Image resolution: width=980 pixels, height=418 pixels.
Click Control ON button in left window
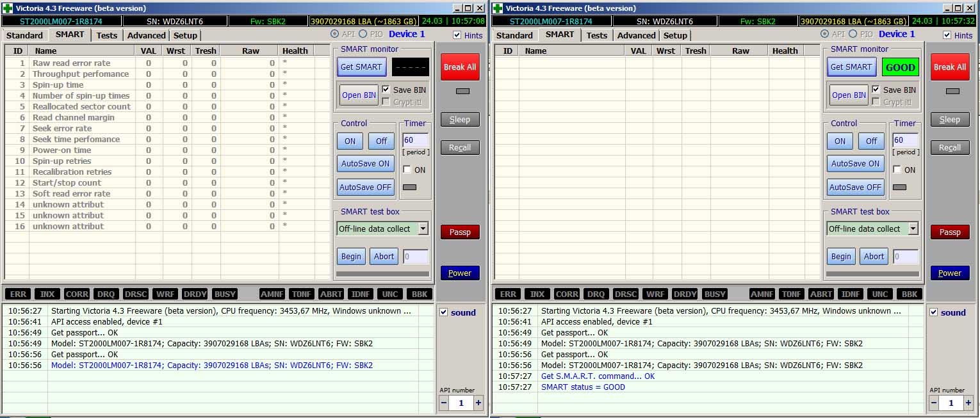tap(350, 141)
